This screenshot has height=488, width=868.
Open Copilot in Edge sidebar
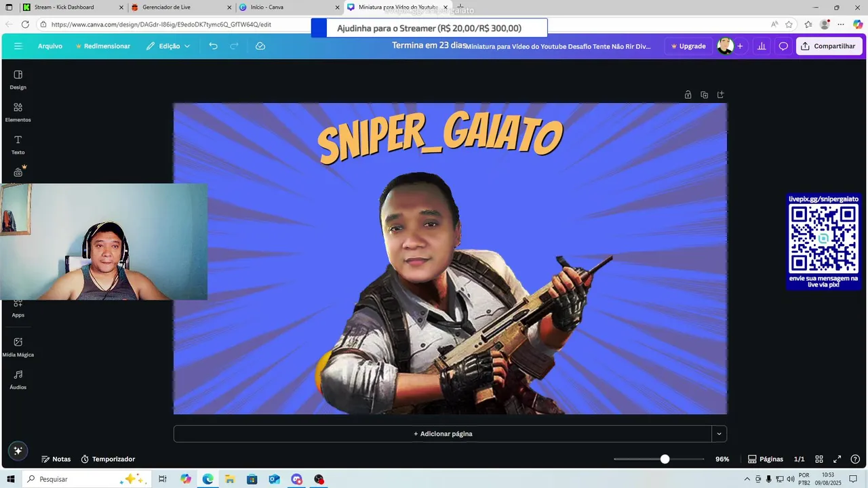858,24
